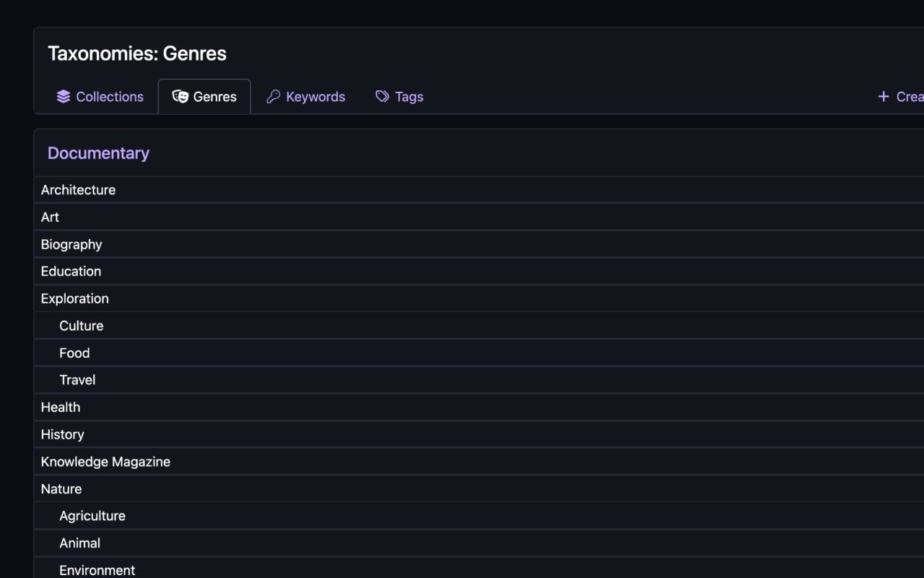Viewport: 924px width, 578px height.
Task: Select the Travel sub-genre under Exploration
Action: point(77,379)
